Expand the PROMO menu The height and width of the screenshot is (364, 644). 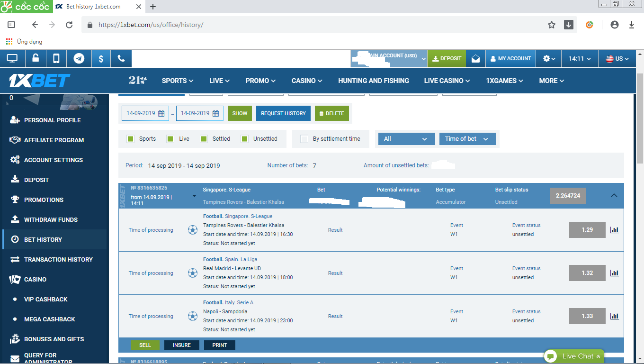coord(260,81)
